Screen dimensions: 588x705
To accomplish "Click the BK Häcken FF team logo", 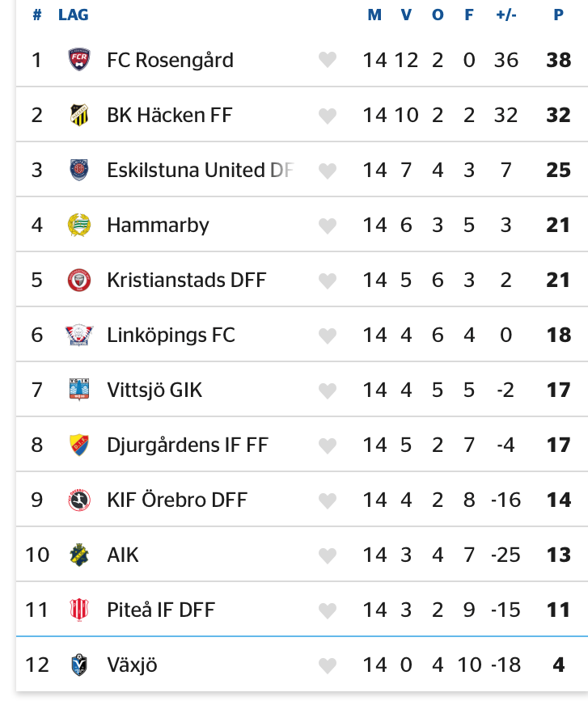I will [78, 115].
